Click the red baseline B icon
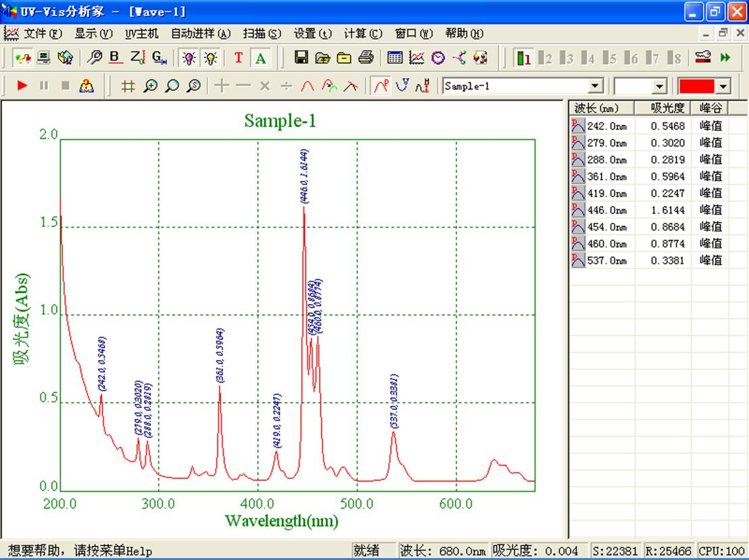Viewport: 749px width, 560px height. click(114, 58)
